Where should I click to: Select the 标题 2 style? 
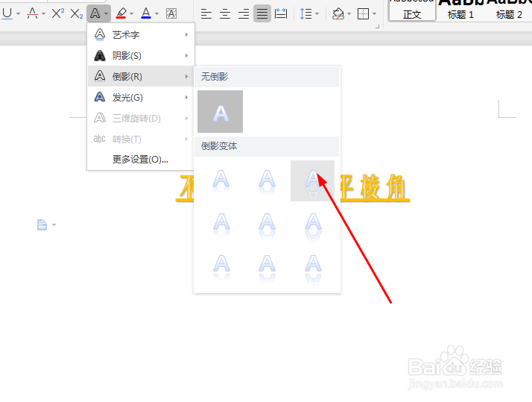(509, 10)
